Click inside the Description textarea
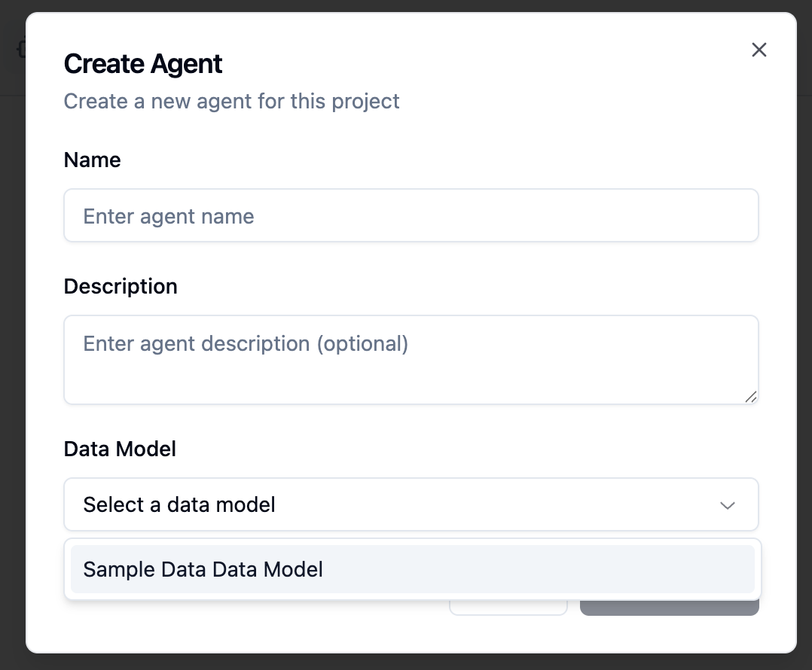Viewport: 812px width, 670px height. pyautogui.click(x=411, y=360)
